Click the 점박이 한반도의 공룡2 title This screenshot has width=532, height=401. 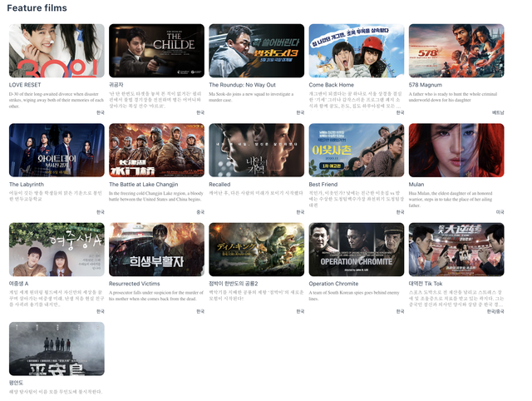coord(234,284)
